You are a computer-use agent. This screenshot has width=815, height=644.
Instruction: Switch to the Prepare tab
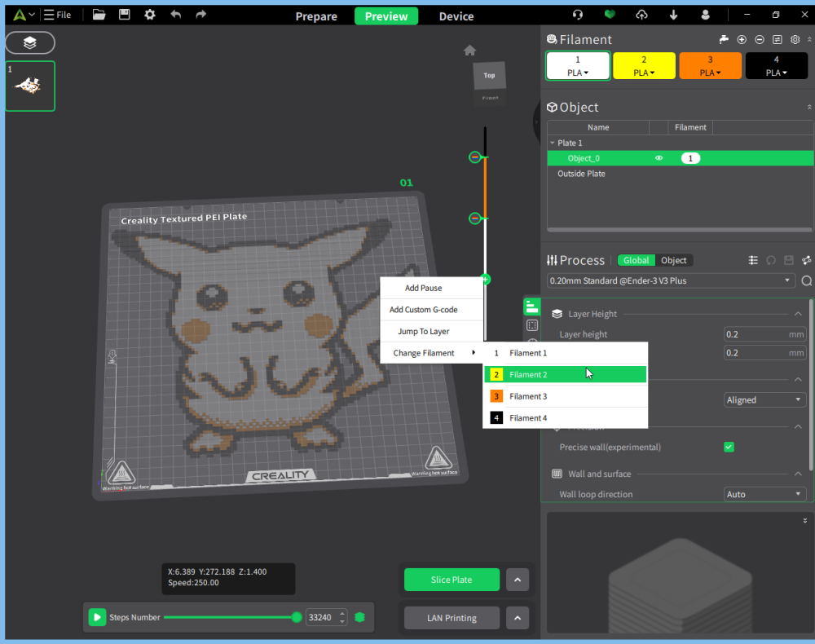pos(316,16)
